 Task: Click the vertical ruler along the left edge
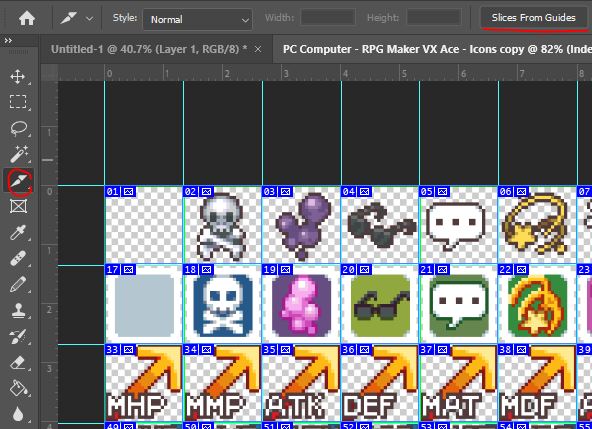pos(49,255)
